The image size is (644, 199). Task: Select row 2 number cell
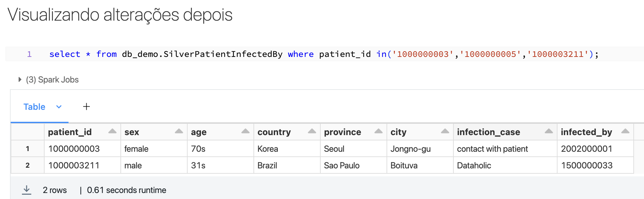tap(28, 165)
